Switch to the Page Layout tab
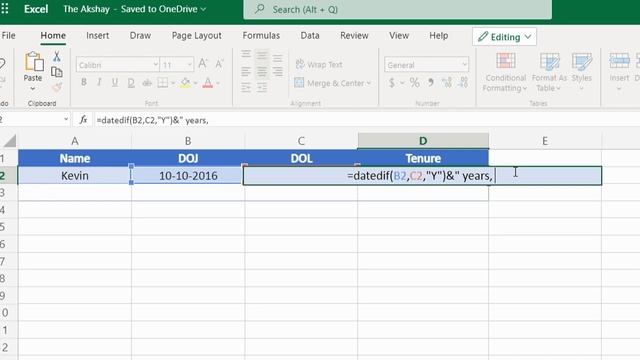640x360 pixels. 197,36
